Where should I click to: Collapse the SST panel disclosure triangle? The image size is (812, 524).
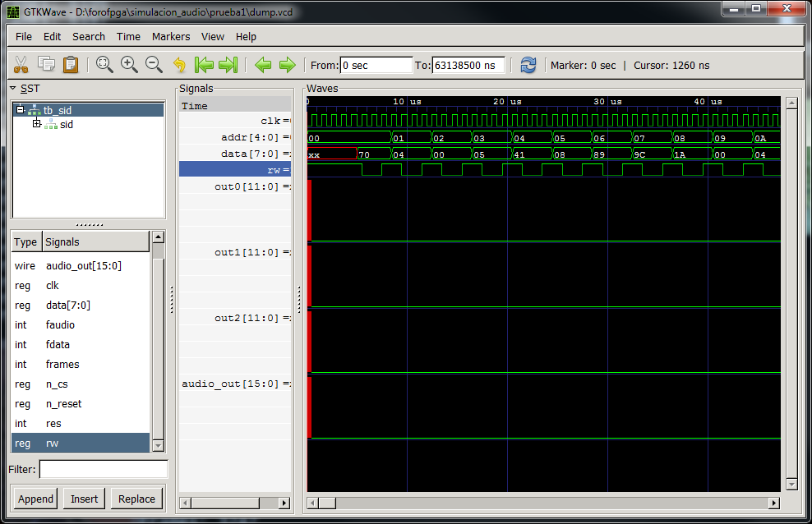pos(13,88)
